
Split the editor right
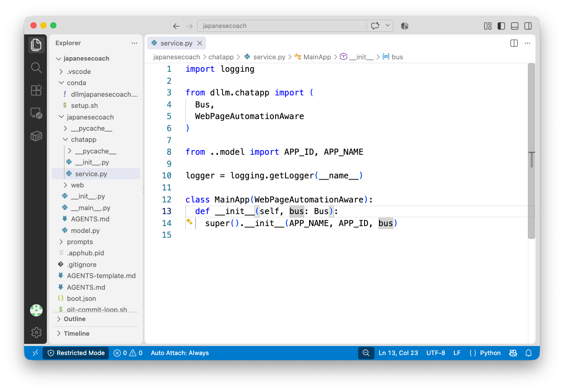[x=514, y=43]
